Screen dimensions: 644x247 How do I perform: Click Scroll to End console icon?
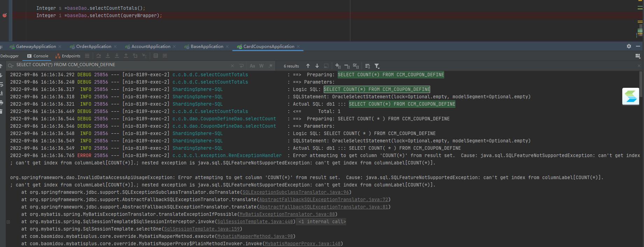pyautogui.click(x=1, y=93)
